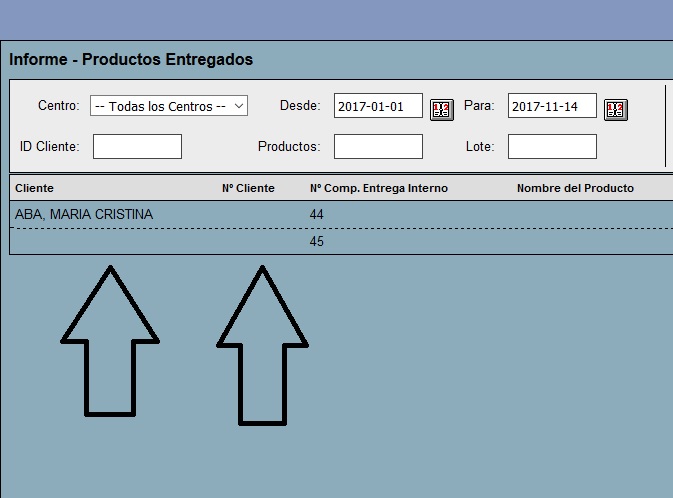673x498 pixels.
Task: Sort by the Nº Cliente column header
Action: (x=248, y=188)
